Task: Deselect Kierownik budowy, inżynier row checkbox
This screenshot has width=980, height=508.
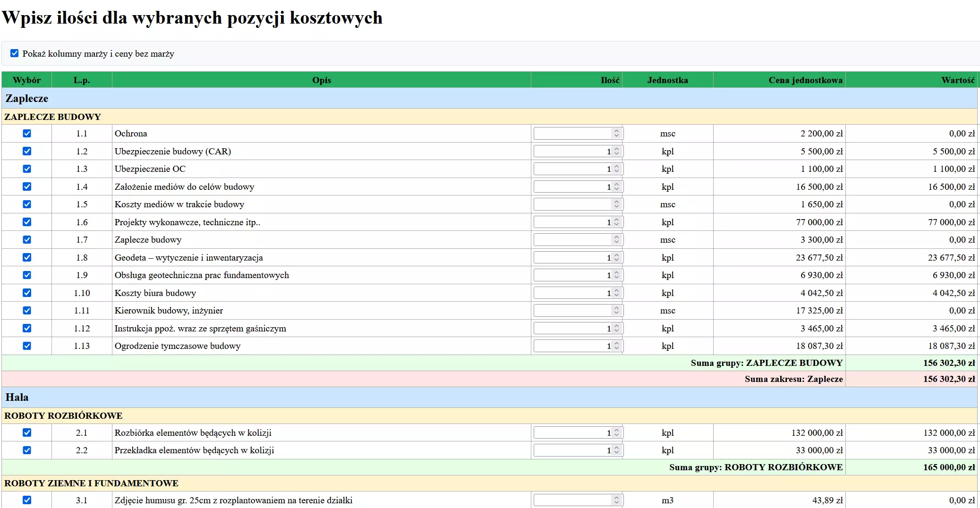Action: (x=27, y=311)
